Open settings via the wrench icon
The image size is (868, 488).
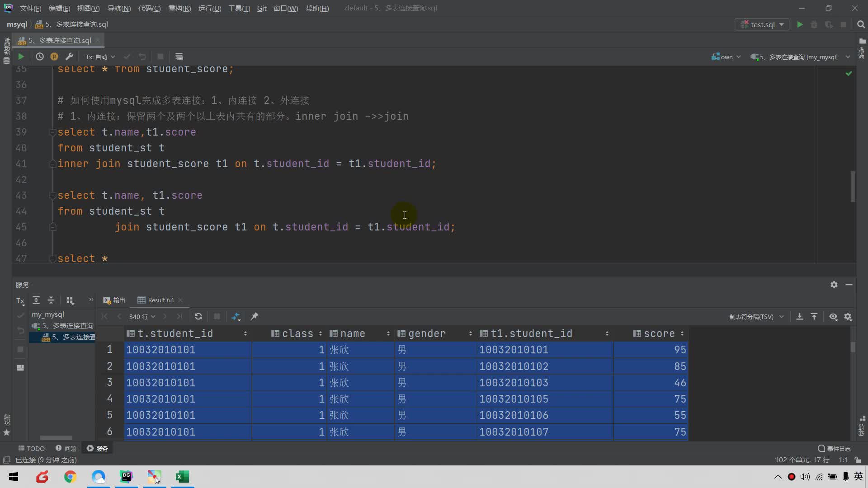coord(69,56)
